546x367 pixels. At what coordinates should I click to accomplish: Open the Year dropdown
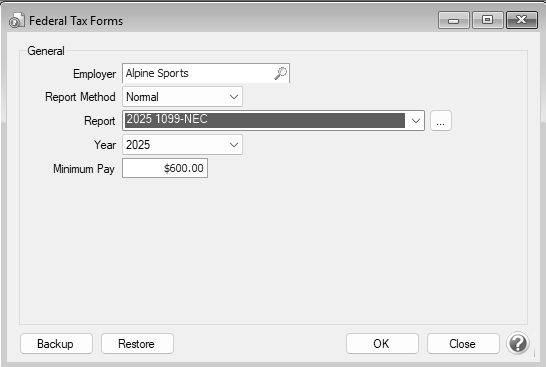pyautogui.click(x=182, y=145)
